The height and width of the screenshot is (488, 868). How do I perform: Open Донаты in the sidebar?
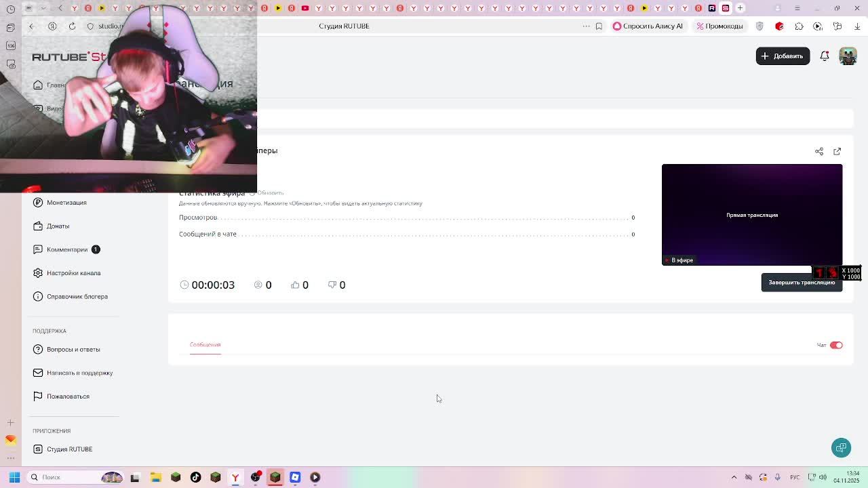(58, 226)
